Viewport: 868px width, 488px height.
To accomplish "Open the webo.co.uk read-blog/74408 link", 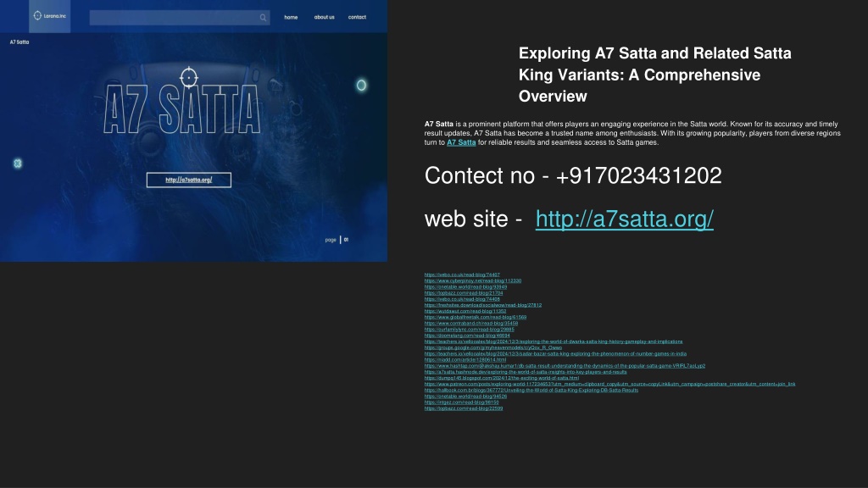I will point(462,299).
